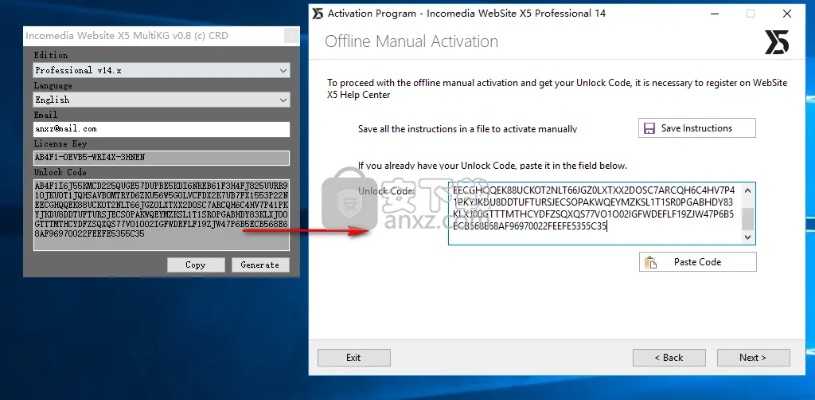Click the Save Instructions button
Image resolution: width=815 pixels, height=400 pixels.
point(696,128)
